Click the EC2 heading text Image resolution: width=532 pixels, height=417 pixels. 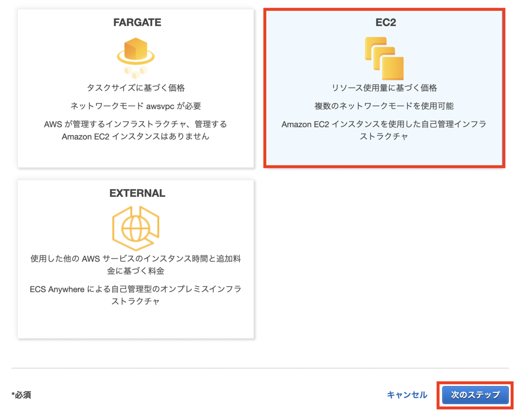385,23
